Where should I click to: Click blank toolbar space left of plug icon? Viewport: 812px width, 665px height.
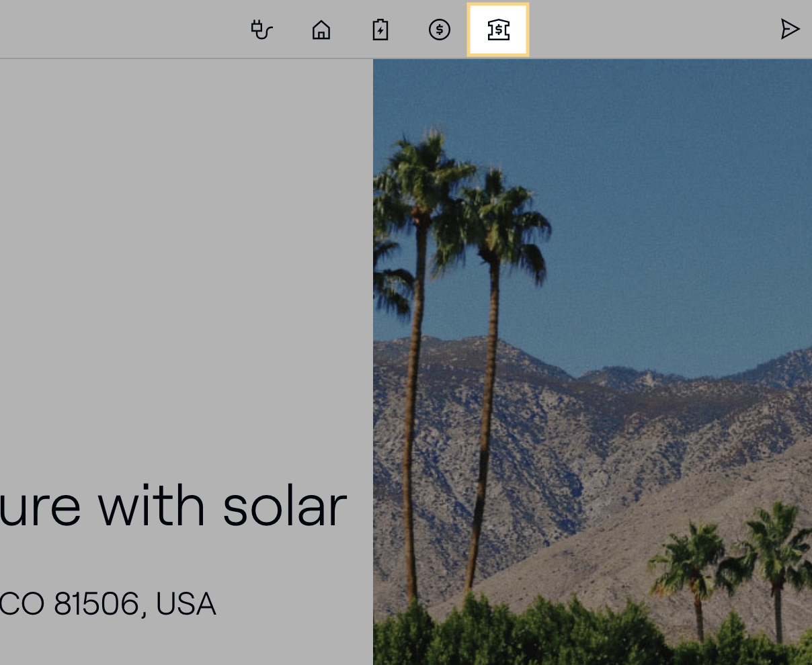click(x=121, y=30)
